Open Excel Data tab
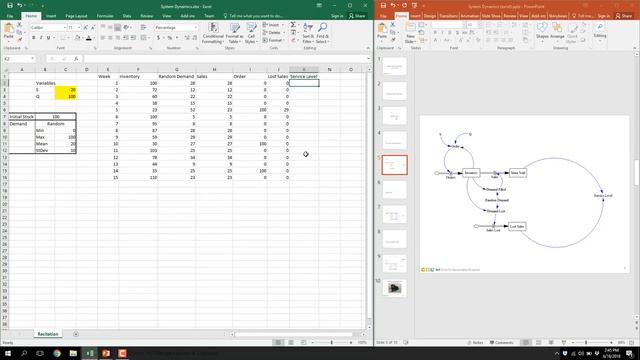Image resolution: width=640 pixels, height=360 pixels. point(127,16)
